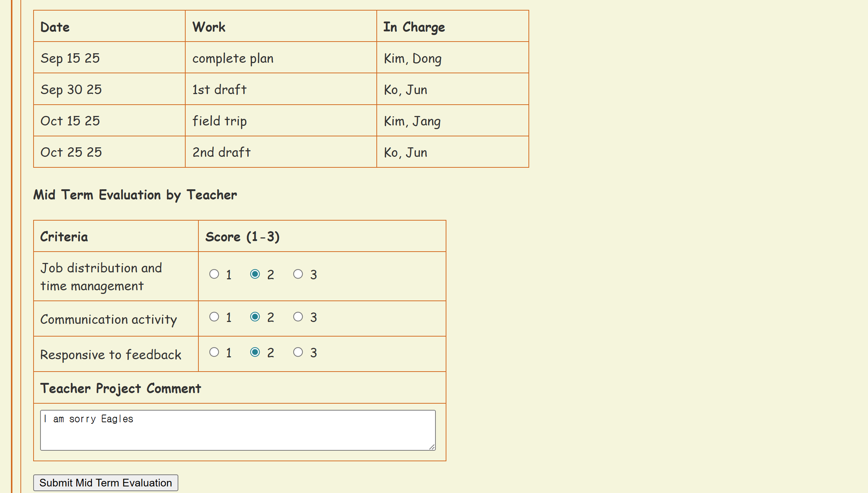Pick score 1 for Responsive to feedback
Viewport: 868px width, 493px height.
pyautogui.click(x=214, y=352)
